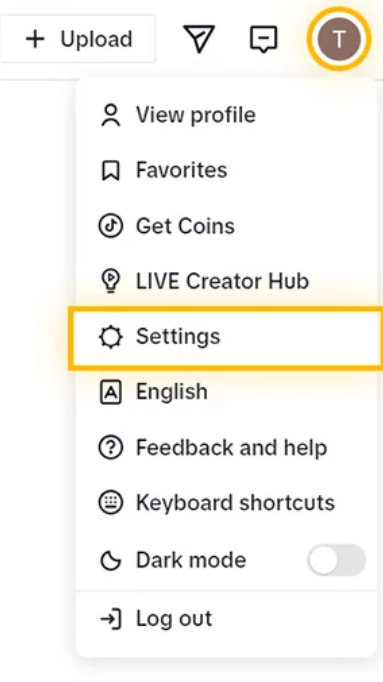Select Settings from the menu
383x682 pixels.
point(226,337)
